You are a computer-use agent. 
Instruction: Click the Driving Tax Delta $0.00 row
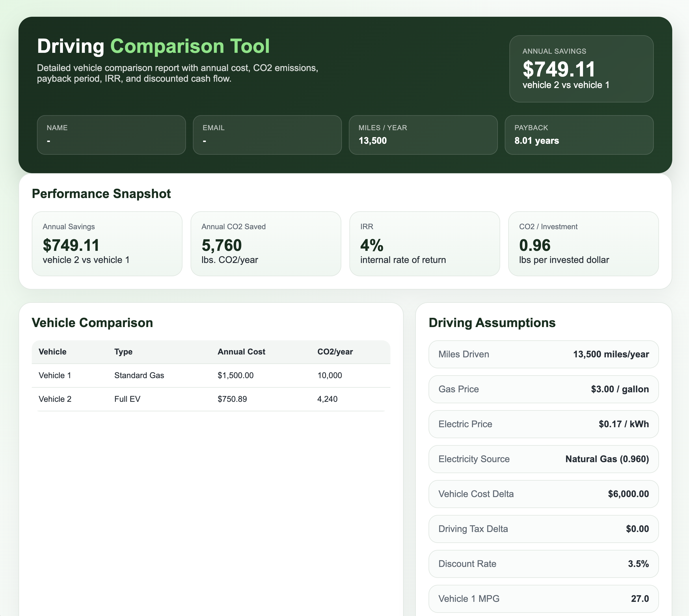pos(543,529)
